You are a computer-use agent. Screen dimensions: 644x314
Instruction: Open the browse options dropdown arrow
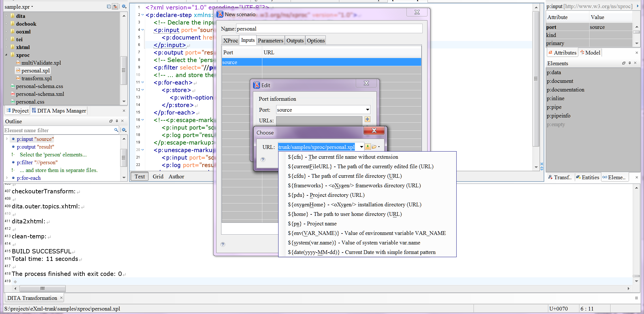tap(379, 147)
